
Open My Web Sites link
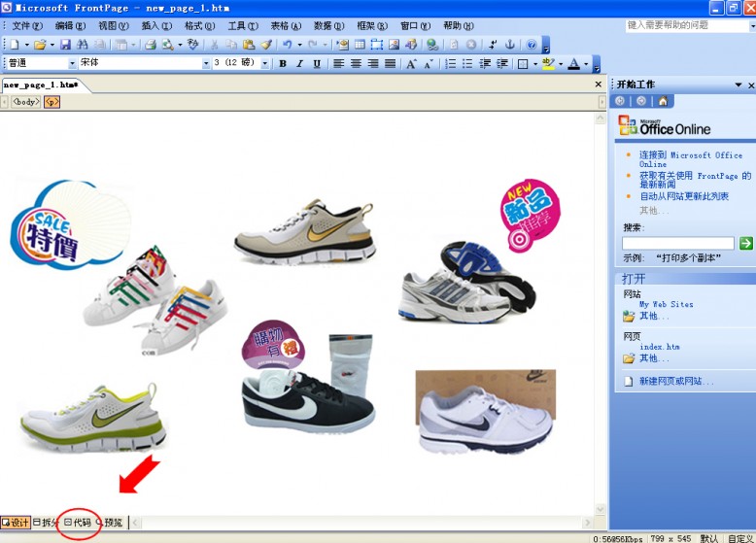coord(666,304)
